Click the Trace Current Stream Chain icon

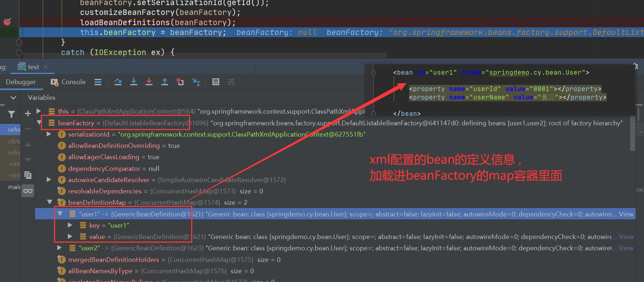pyautogui.click(x=231, y=82)
